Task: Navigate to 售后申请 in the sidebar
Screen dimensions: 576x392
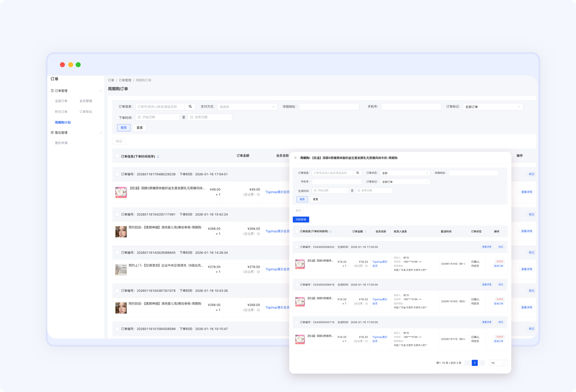Action: click(x=61, y=143)
